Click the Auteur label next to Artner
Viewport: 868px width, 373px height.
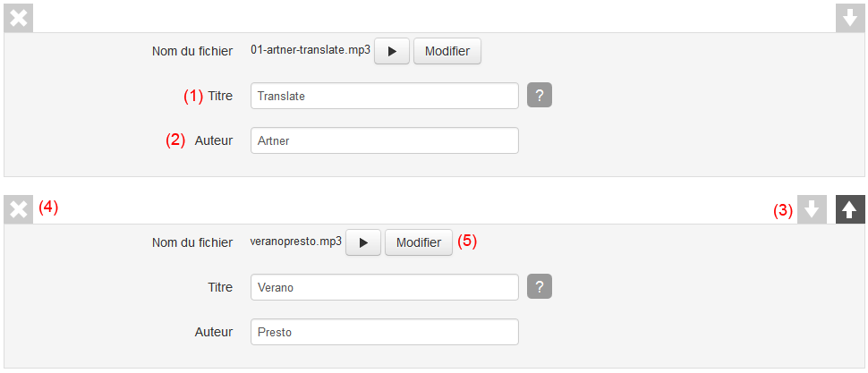[x=214, y=140]
